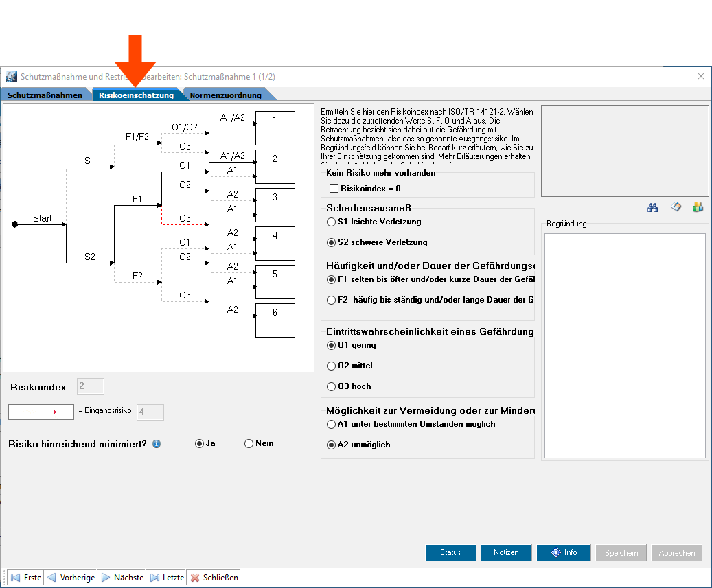The height and width of the screenshot is (588, 712).
Task: Open Notizen via its button
Action: [x=505, y=552]
